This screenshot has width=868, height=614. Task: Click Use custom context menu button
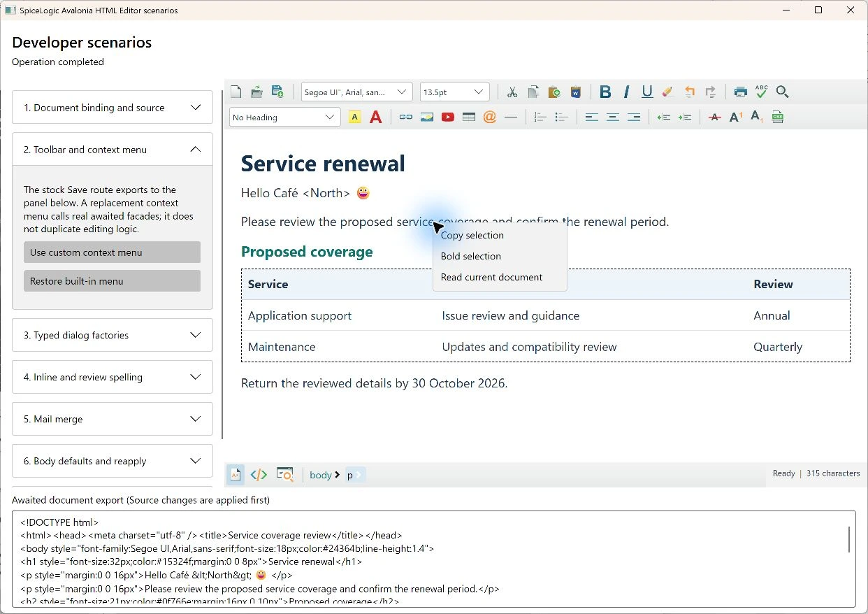pyautogui.click(x=112, y=252)
